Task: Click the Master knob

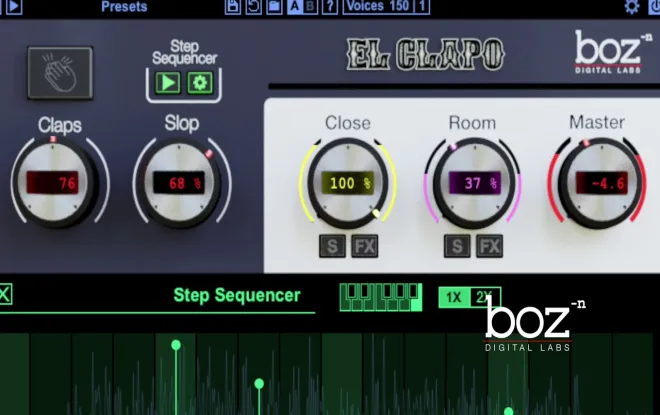Action: pyautogui.click(x=601, y=183)
